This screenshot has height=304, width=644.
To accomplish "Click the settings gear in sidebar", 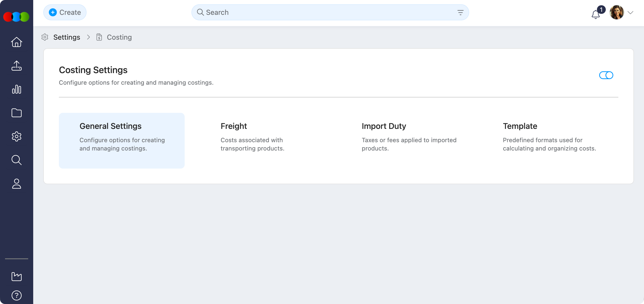I will click(x=17, y=136).
